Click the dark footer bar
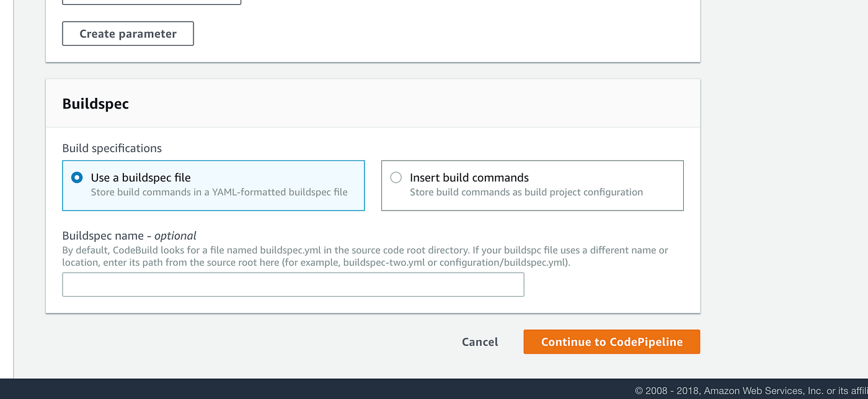The image size is (868, 399). coord(434,388)
